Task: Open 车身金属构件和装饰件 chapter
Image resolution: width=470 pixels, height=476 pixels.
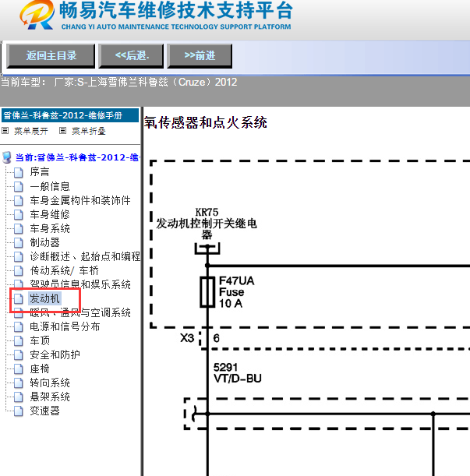Action: tap(80, 200)
